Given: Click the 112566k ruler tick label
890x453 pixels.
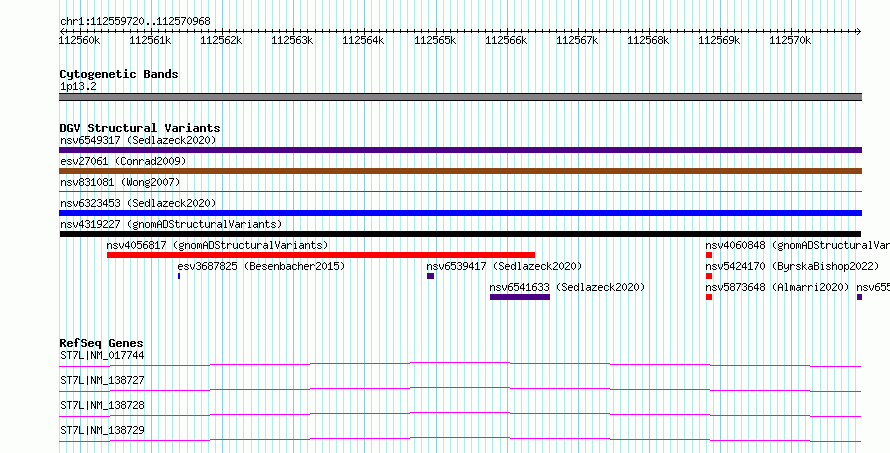Looking at the screenshot, I should pos(506,40).
